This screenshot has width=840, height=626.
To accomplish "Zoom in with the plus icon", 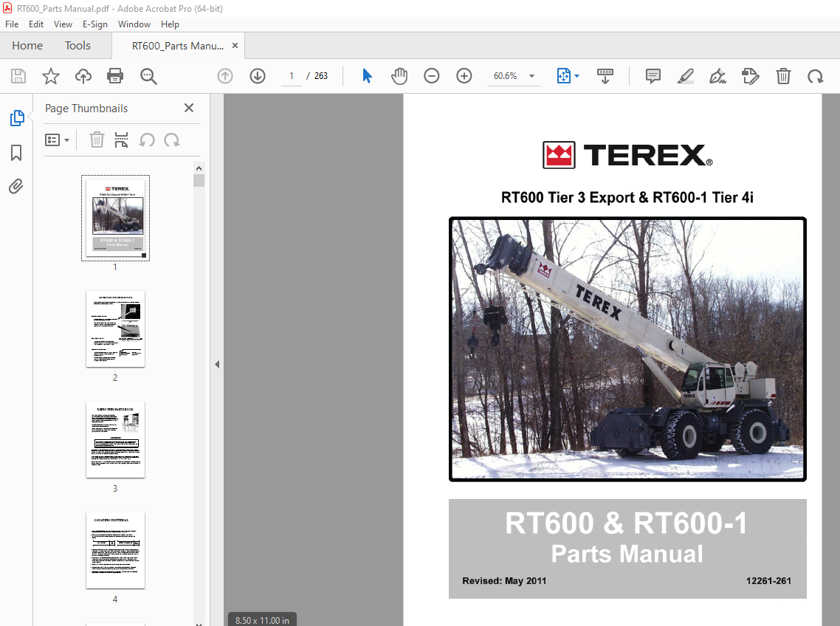I will pos(464,76).
